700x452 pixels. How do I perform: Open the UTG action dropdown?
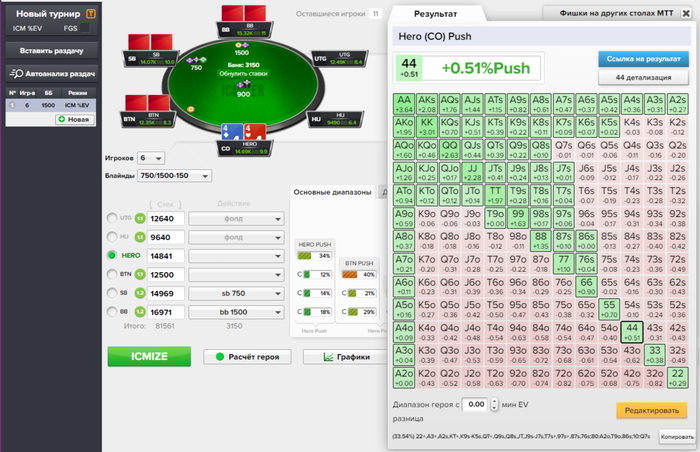click(x=236, y=219)
